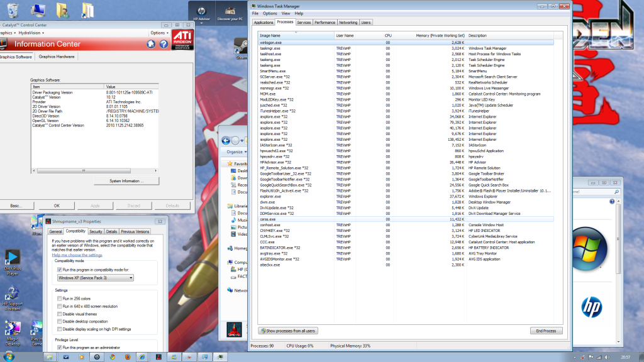644x362 pixels.
Task: Open the Magic Desktop shortcut
Action: point(13,333)
